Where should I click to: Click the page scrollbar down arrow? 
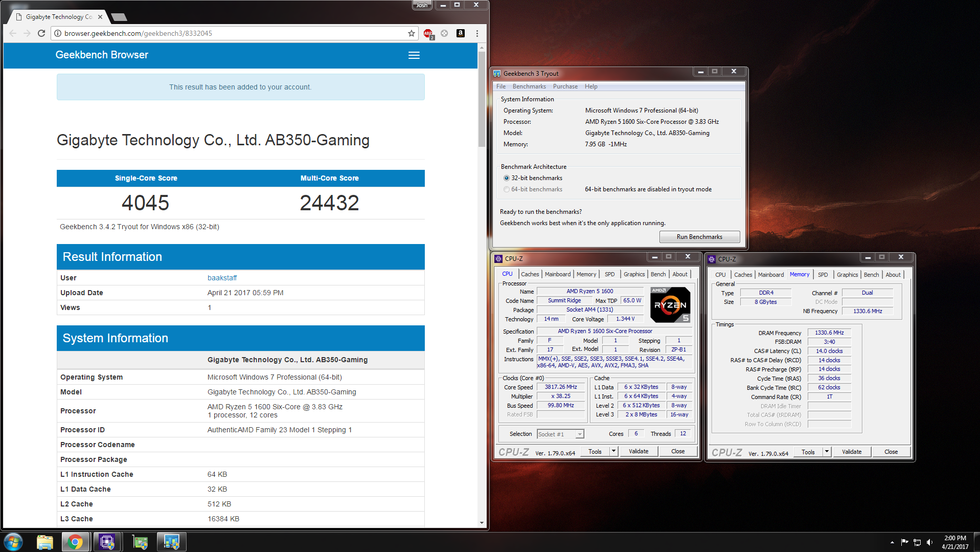[x=482, y=523]
